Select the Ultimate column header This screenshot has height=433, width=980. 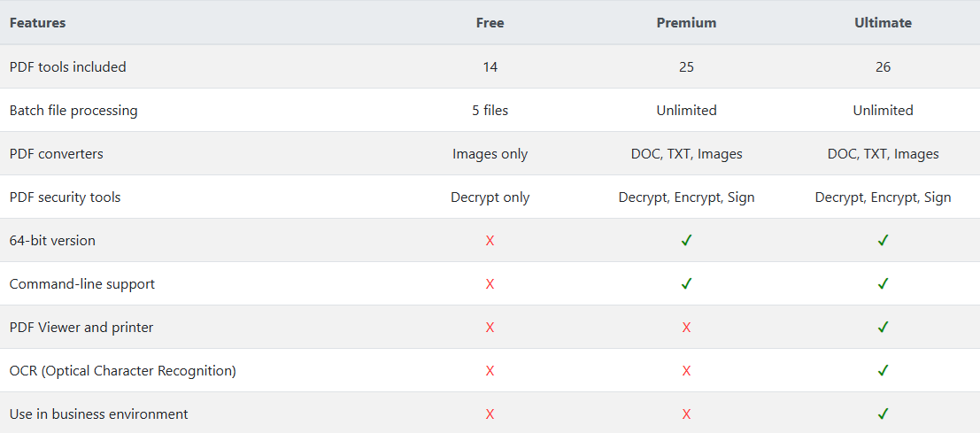tap(883, 23)
